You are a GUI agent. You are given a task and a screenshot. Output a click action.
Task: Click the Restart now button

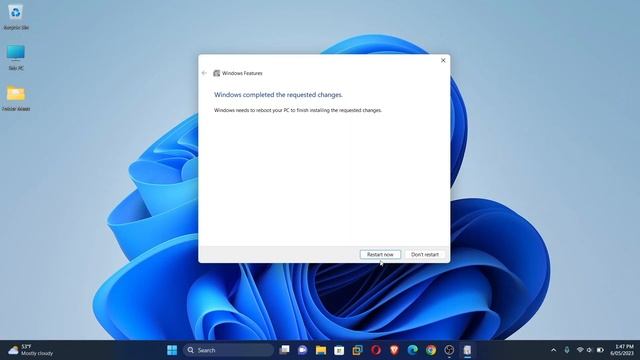click(380, 254)
